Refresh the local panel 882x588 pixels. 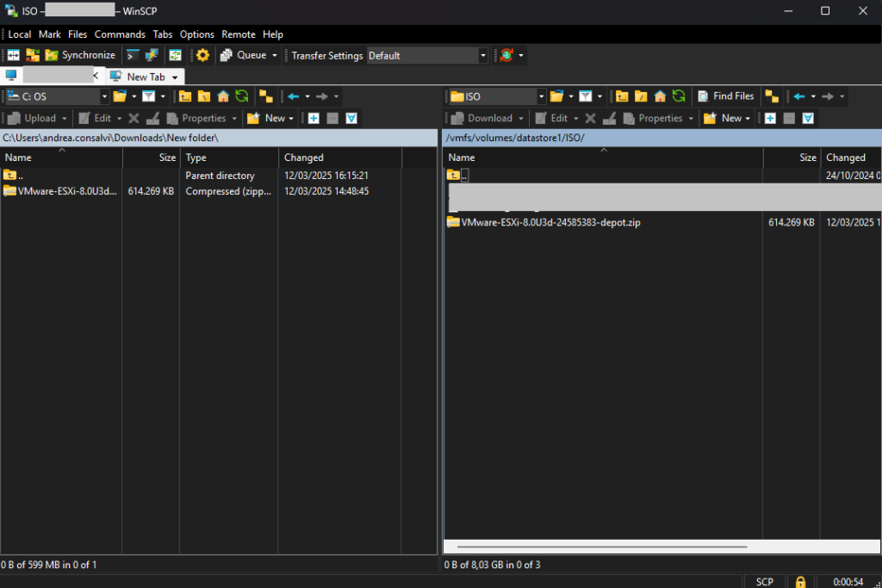(242, 96)
